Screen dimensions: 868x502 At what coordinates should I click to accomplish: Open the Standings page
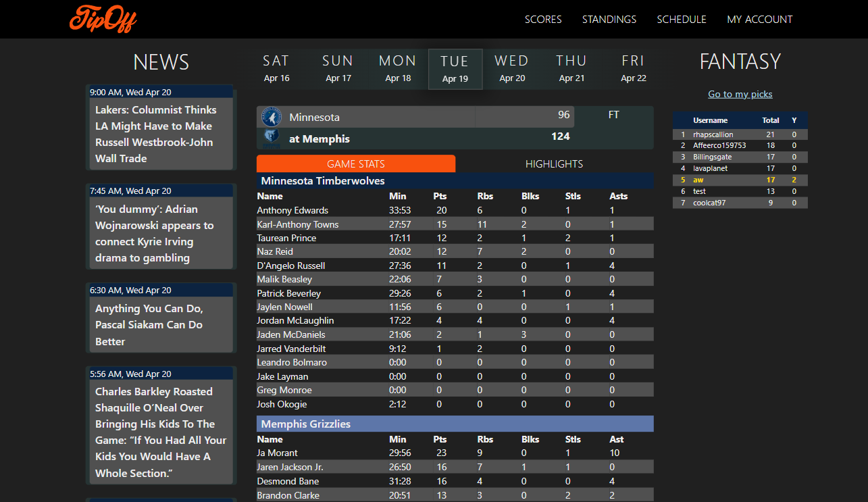(609, 20)
